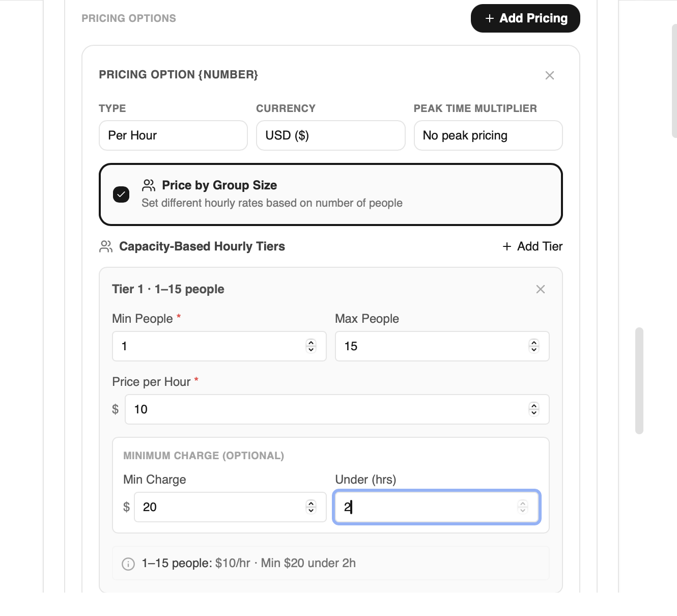The width and height of the screenshot is (677, 616).
Task: Click the stepper arrows on Min Charge field
Action: click(311, 507)
